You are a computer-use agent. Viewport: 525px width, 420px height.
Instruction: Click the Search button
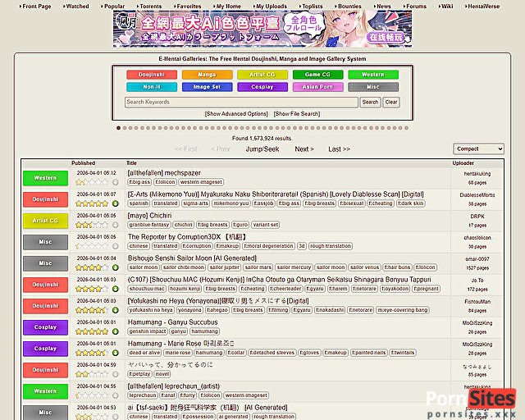coord(370,103)
